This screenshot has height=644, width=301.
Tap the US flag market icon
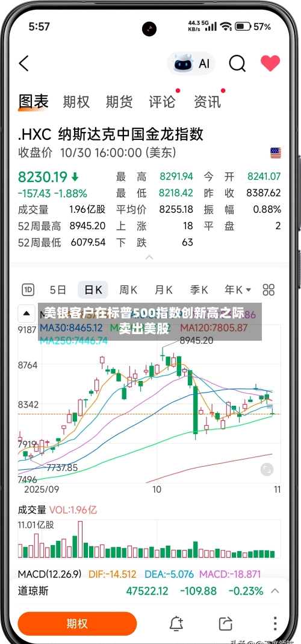coord(276,153)
